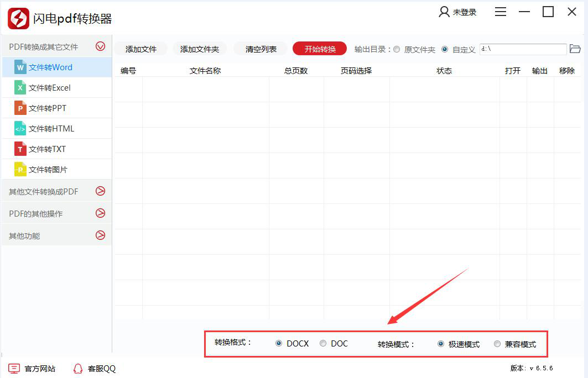Select the 原文件夹 output radio button

[x=397, y=49]
